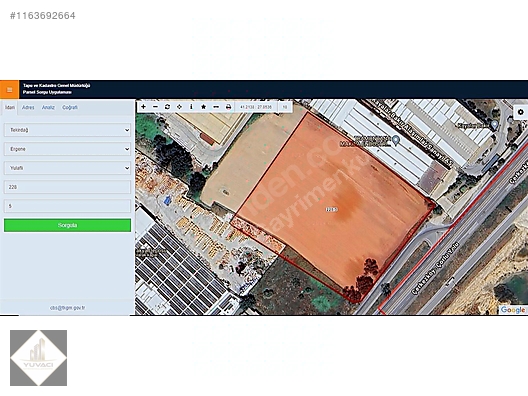Click the Parsel Sorgu Uygulaması title
This screenshot has height=396, width=528.
[x=47, y=92]
